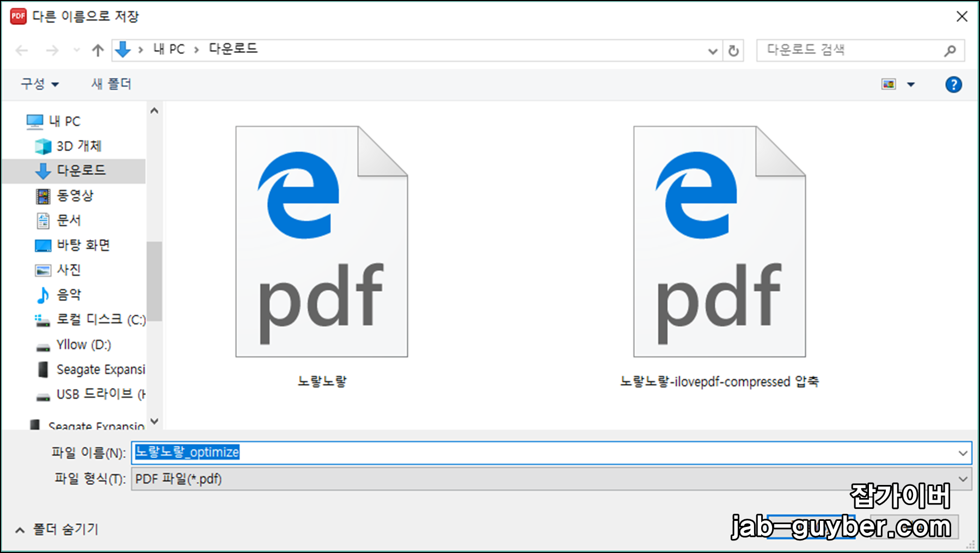Change the view layout icon

(x=889, y=84)
